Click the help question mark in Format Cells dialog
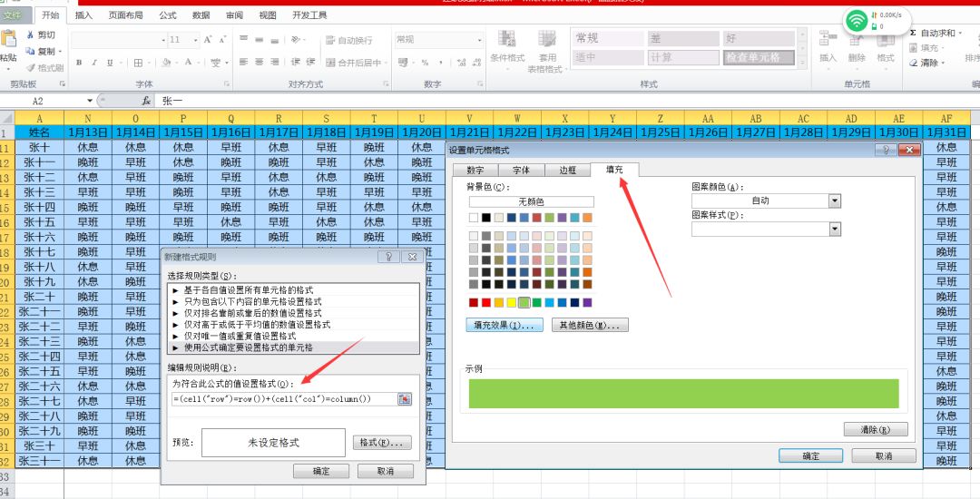Image resolution: width=980 pixels, height=499 pixels. coord(886,150)
